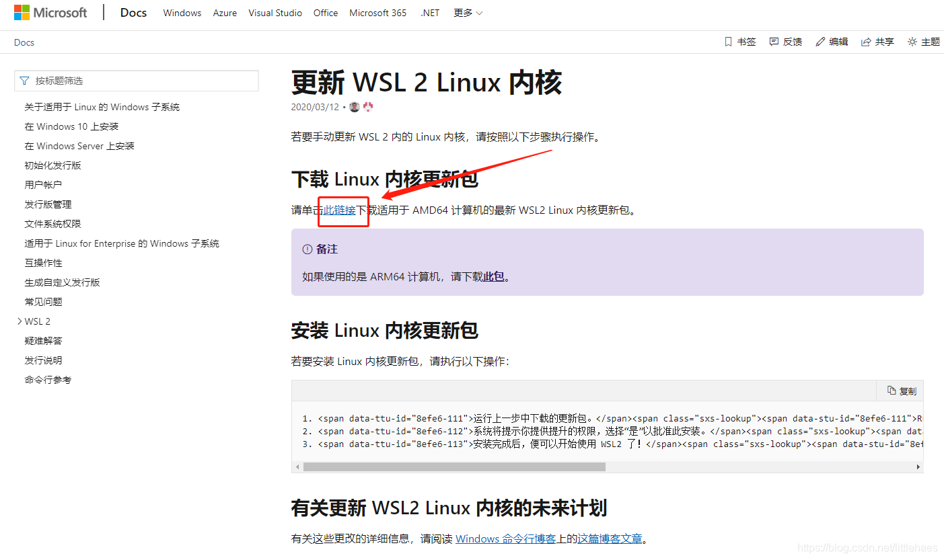Screen dimensions: 944x560
Task: Click the code block scroll left arrow
Action: click(x=297, y=467)
